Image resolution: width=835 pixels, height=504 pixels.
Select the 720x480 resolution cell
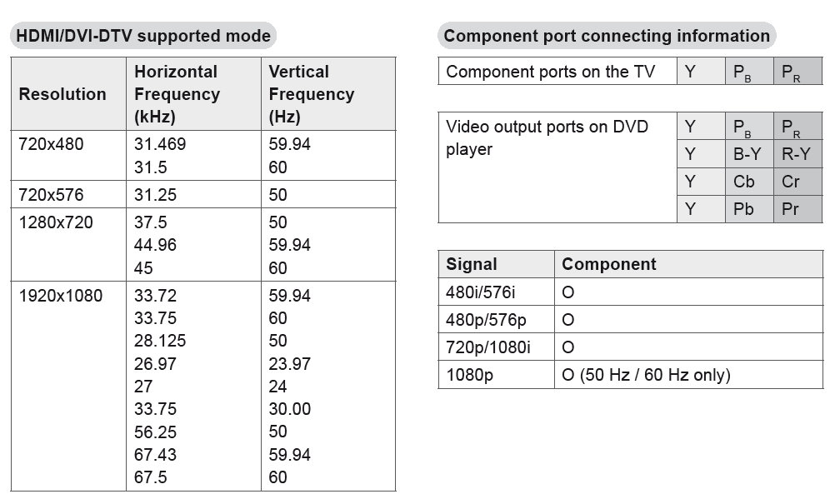coord(51,144)
